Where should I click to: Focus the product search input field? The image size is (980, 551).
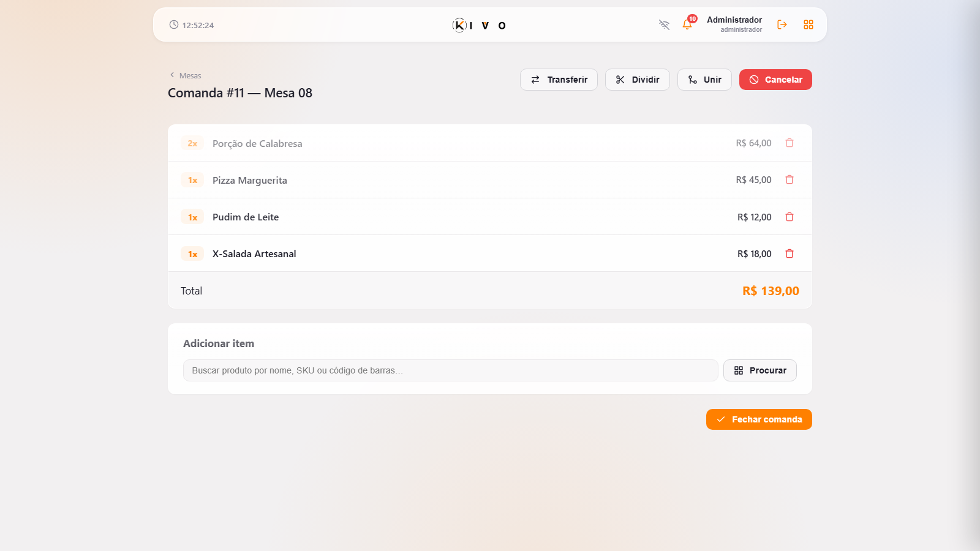451,370
